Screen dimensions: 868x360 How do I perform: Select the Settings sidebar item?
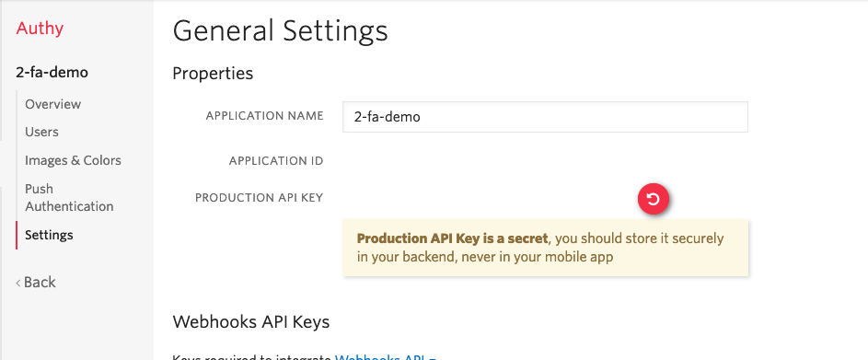(49, 235)
